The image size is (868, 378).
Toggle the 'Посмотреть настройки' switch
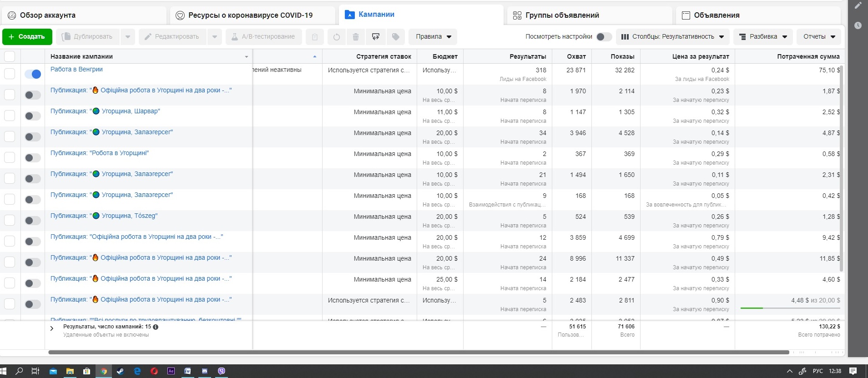[x=604, y=37]
